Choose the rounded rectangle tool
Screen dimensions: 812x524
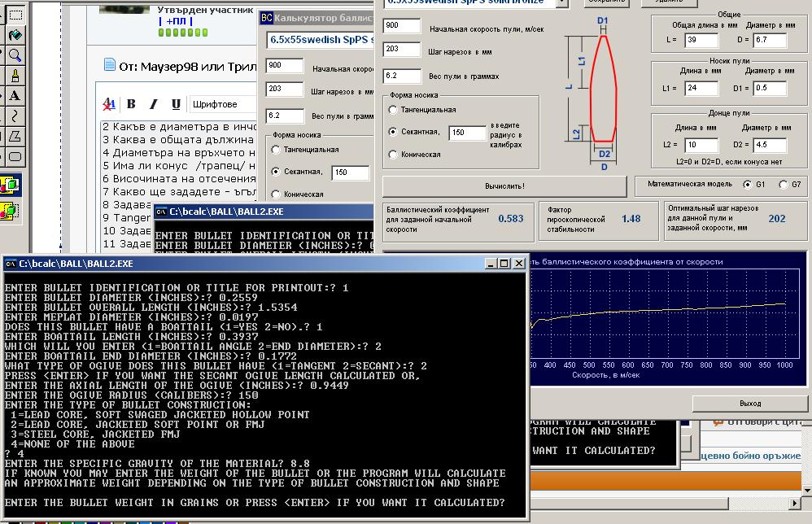[x=14, y=157]
